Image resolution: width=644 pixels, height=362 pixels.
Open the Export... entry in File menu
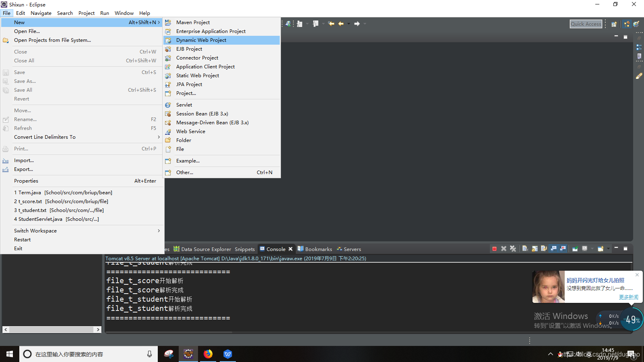82,169
